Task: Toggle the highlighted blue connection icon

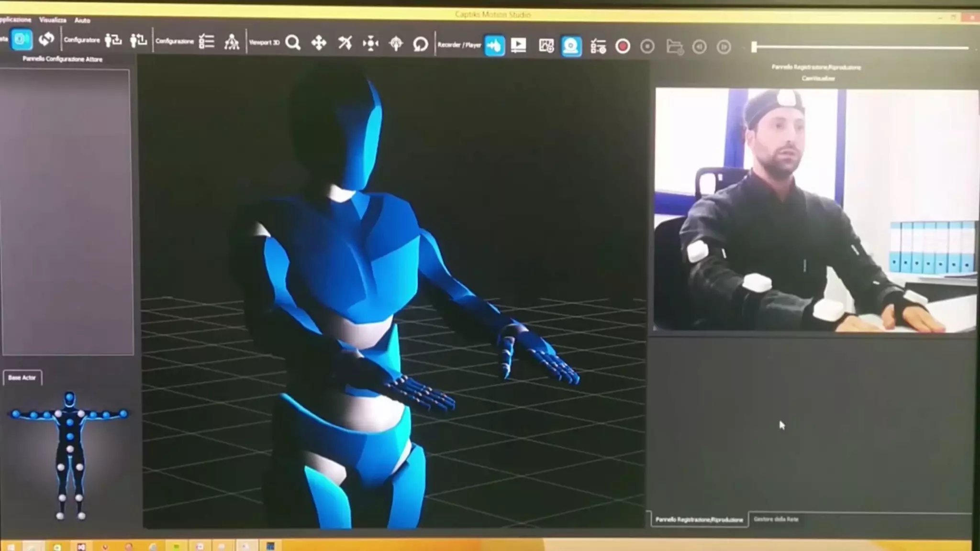Action: [22, 39]
